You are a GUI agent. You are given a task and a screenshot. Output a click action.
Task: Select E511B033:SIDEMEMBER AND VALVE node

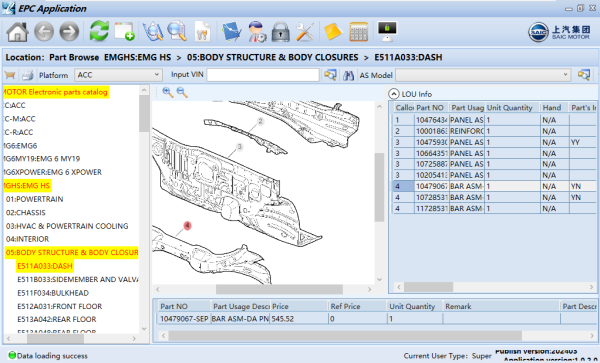(78, 279)
